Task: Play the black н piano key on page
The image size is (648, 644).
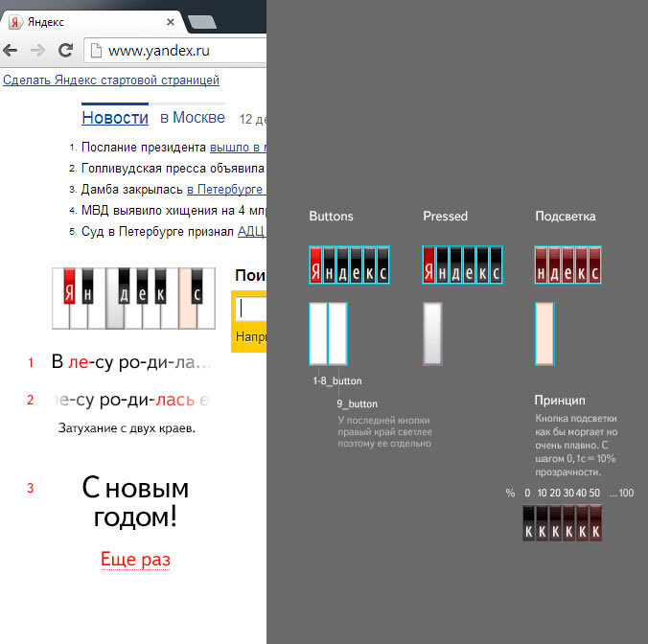Action: point(87,286)
